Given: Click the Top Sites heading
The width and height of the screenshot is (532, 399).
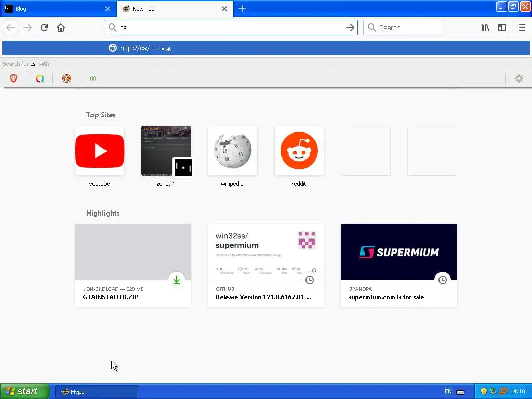Looking at the screenshot, I should click(101, 115).
